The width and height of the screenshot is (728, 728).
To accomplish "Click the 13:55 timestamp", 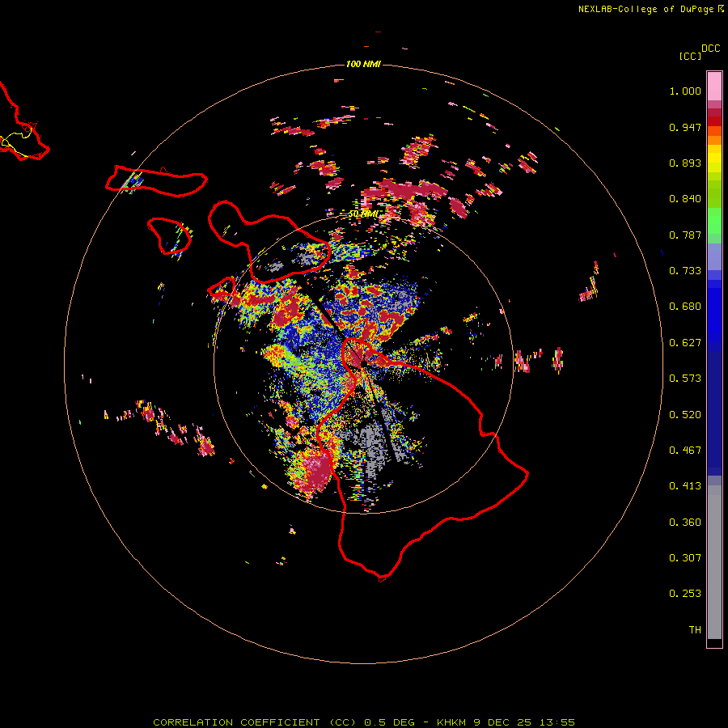I will [557, 722].
